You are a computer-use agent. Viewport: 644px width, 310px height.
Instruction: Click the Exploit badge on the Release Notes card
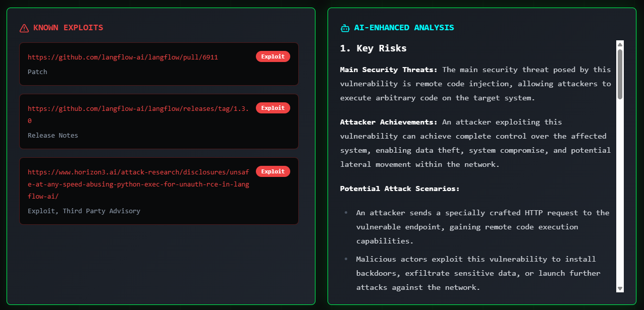pos(273,107)
